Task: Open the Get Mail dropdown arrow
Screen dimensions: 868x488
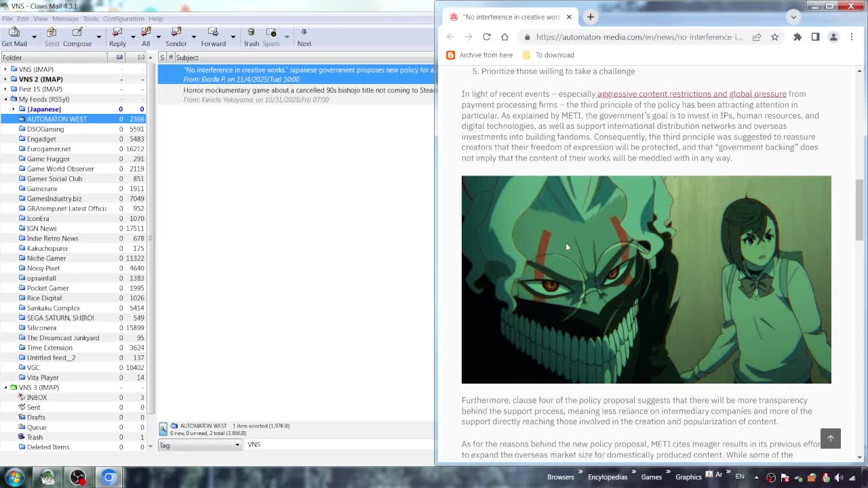Action: point(34,37)
